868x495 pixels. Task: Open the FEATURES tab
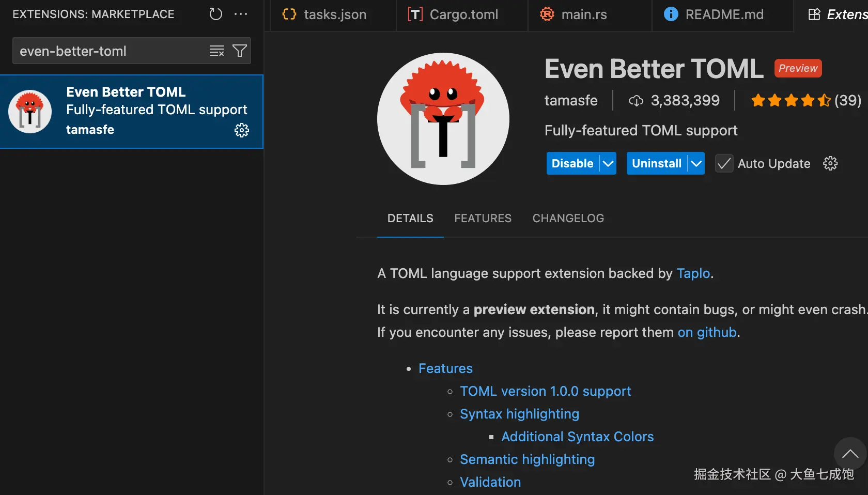[x=483, y=219]
